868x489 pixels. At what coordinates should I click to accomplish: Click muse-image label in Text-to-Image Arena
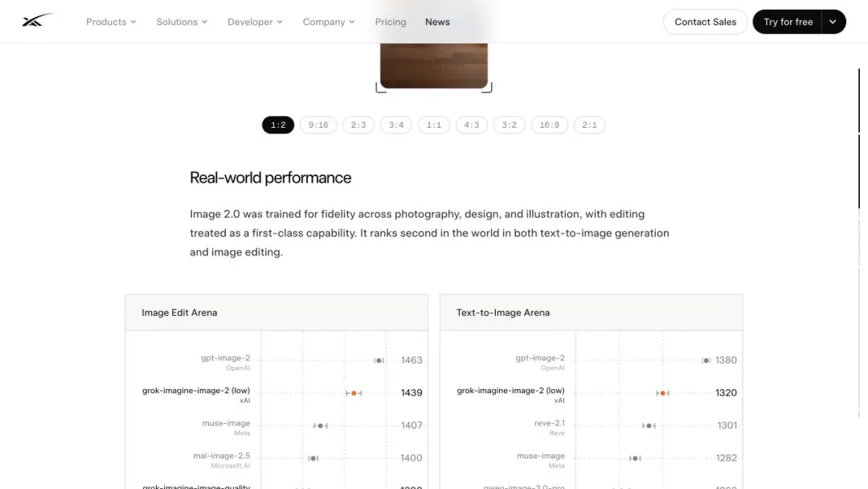tap(541, 456)
